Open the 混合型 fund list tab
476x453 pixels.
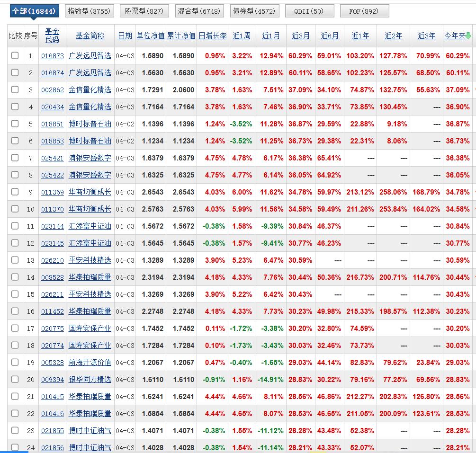click(199, 10)
